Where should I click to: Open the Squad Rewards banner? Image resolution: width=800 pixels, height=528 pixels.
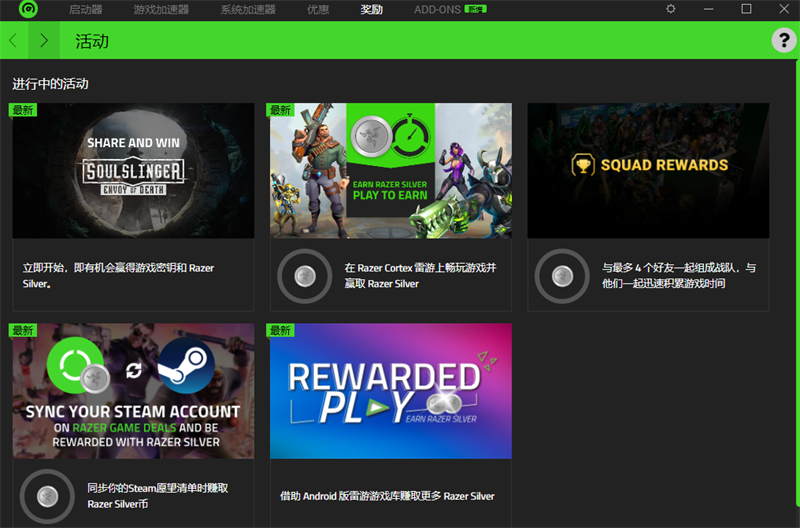point(648,170)
